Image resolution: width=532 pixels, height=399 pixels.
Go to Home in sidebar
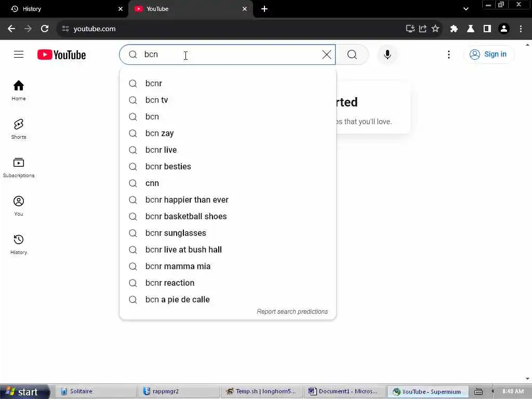19,90
